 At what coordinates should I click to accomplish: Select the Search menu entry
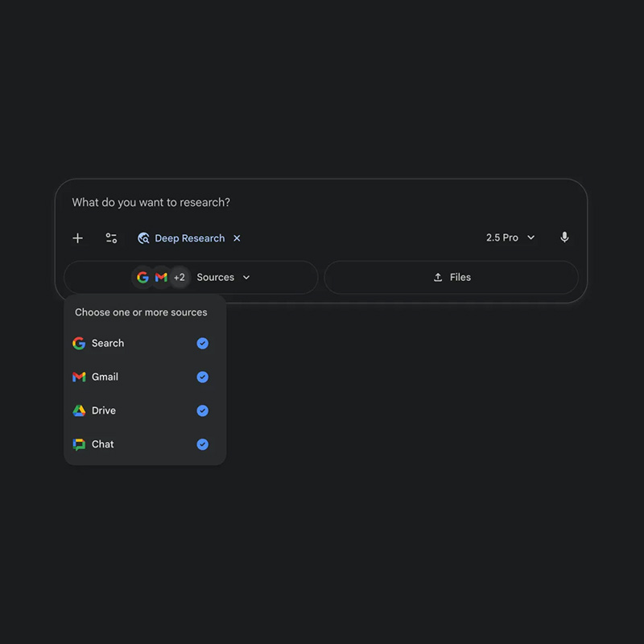[145, 344]
